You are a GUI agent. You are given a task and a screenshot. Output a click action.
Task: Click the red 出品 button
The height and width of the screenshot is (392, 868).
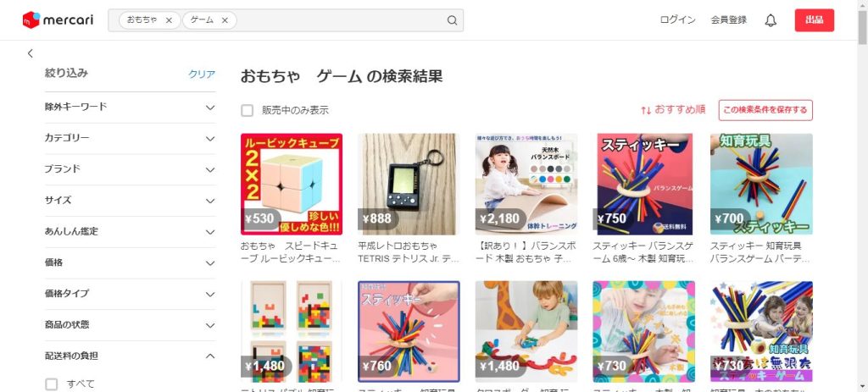pyautogui.click(x=815, y=20)
